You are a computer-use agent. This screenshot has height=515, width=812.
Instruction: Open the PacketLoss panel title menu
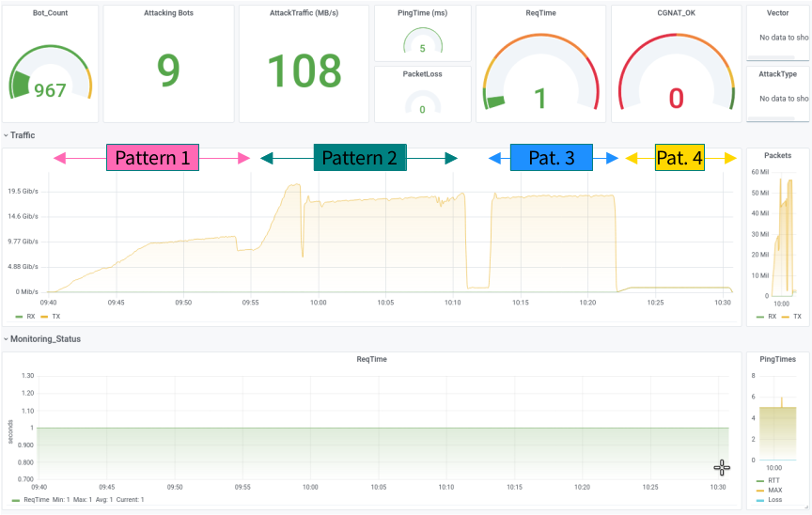pos(423,74)
